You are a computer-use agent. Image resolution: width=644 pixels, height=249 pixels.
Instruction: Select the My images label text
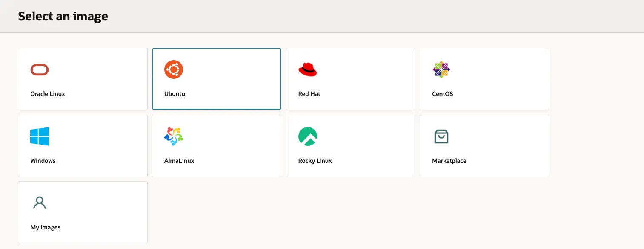pos(46,227)
